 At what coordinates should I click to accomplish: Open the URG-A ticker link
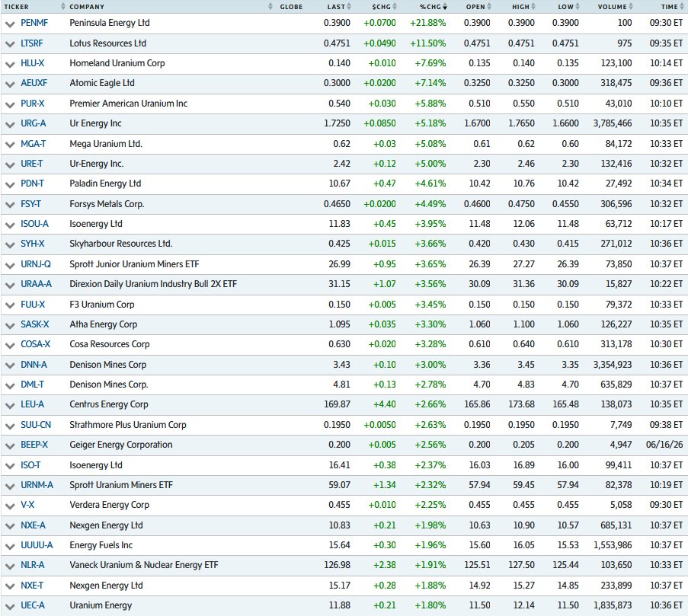click(x=34, y=123)
